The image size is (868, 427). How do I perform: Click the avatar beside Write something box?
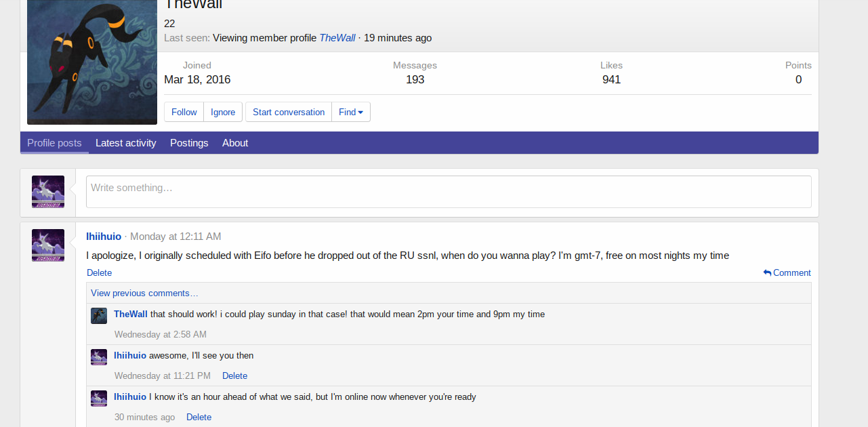coord(48,192)
